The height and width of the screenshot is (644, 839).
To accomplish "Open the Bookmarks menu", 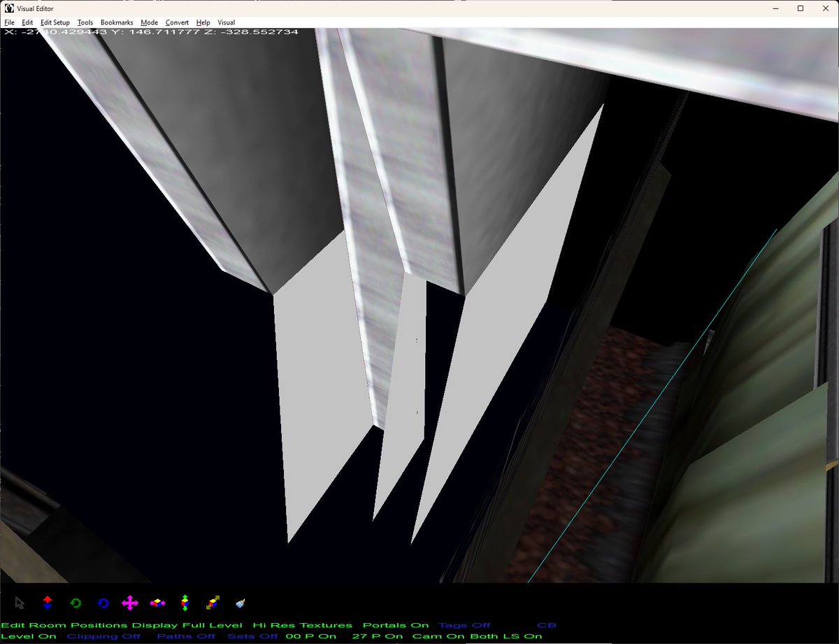I will [x=117, y=22].
